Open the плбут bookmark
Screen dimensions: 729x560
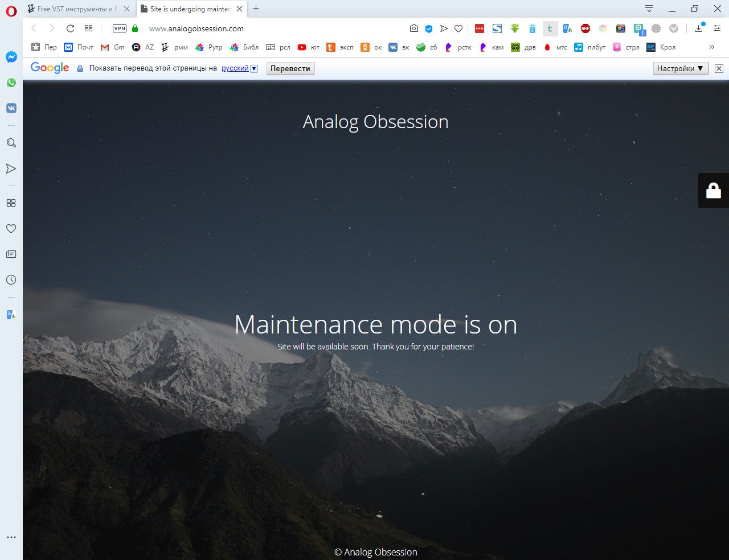click(590, 47)
